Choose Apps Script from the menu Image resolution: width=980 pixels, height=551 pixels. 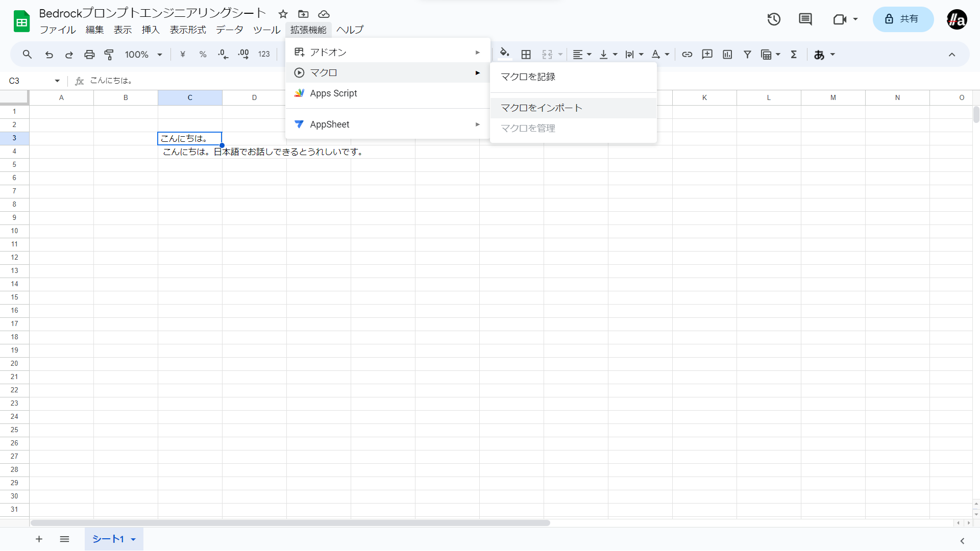pos(333,93)
